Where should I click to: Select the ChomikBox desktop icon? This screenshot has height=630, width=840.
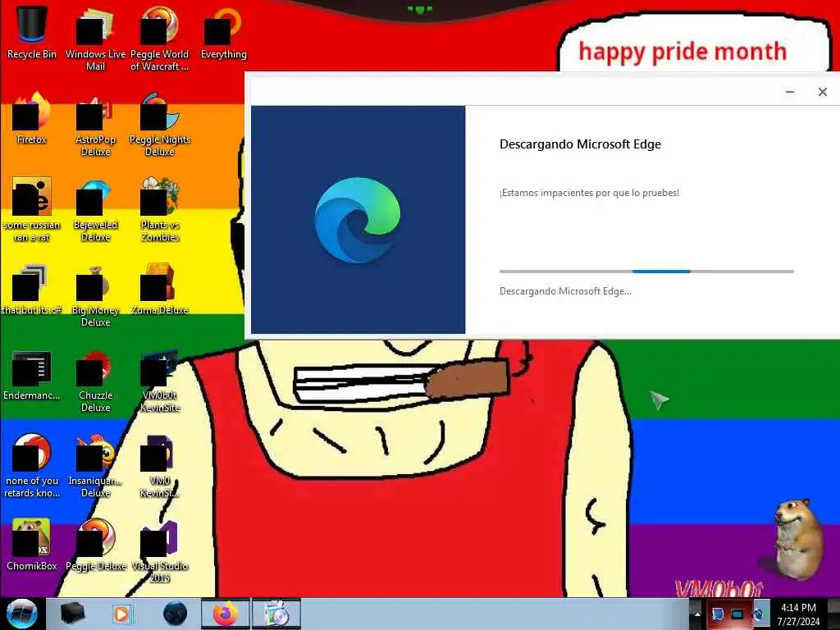pos(32,545)
